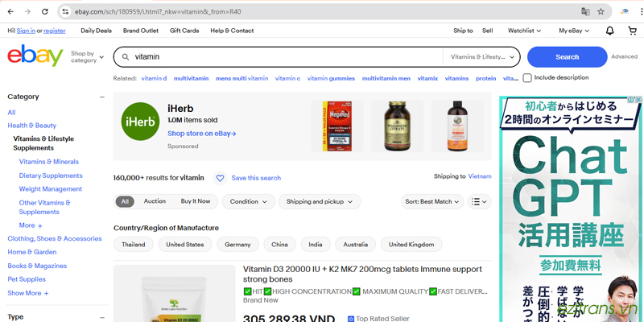Viewport: 644px width, 322px height.
Task: Check the Include description checkbox
Action: tap(527, 78)
